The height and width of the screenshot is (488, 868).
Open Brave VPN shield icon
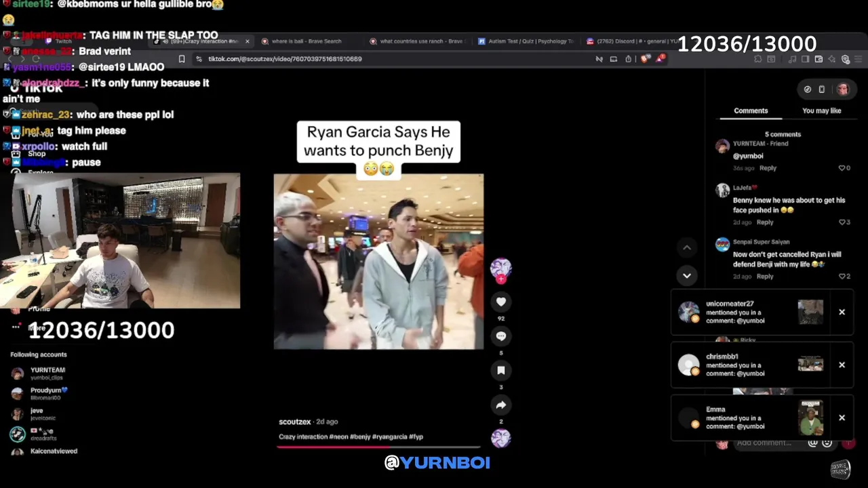(x=846, y=59)
